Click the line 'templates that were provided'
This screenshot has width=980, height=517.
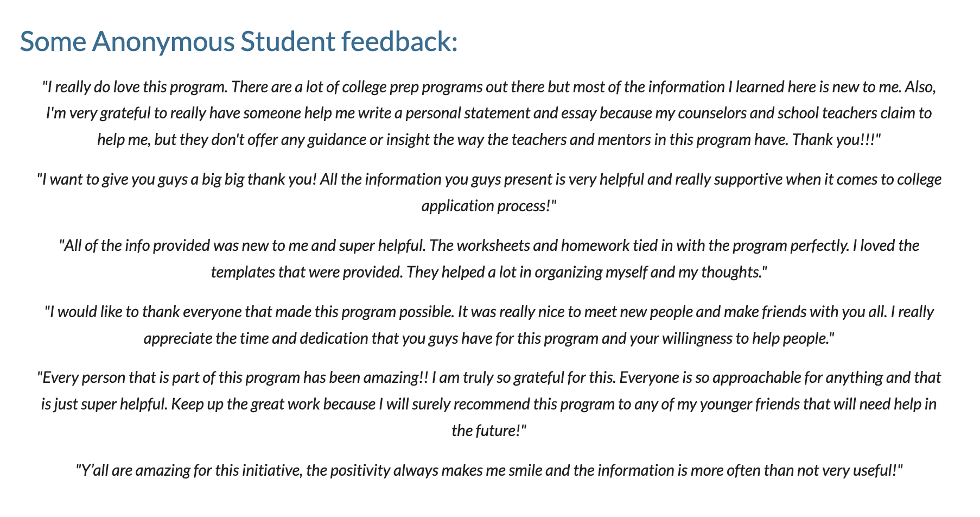488,272
